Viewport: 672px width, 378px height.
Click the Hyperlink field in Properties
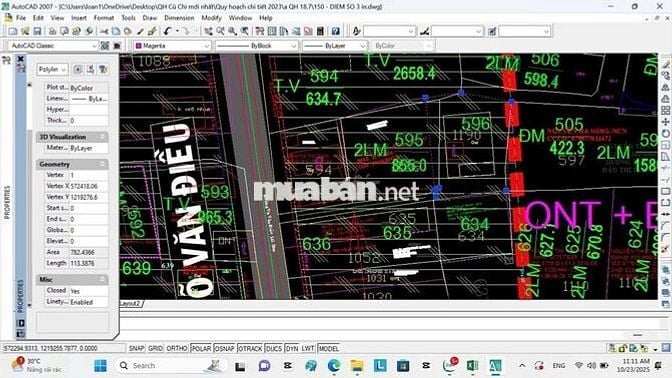click(x=89, y=110)
